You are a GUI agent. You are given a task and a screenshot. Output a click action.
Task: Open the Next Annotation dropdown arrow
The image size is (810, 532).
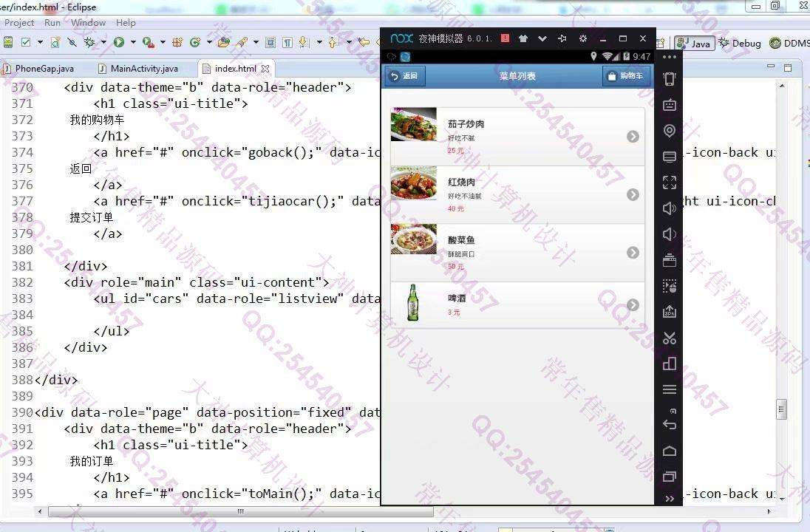(319, 42)
